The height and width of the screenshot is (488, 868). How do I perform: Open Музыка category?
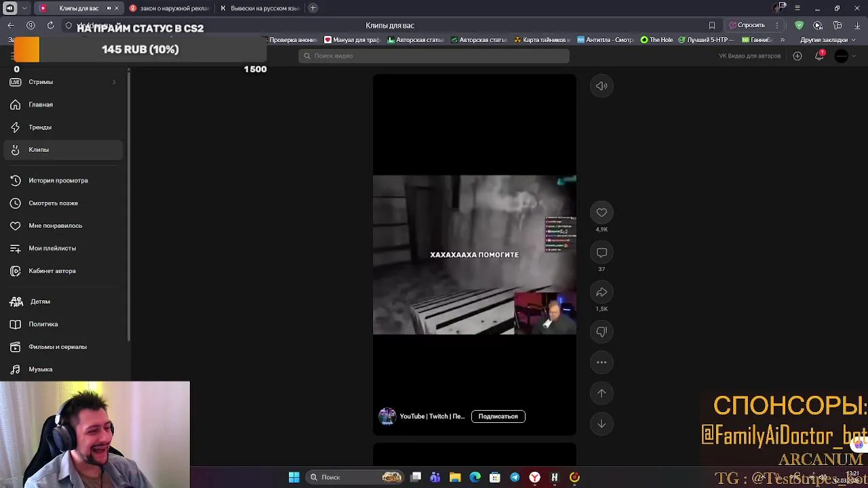[x=63, y=369]
